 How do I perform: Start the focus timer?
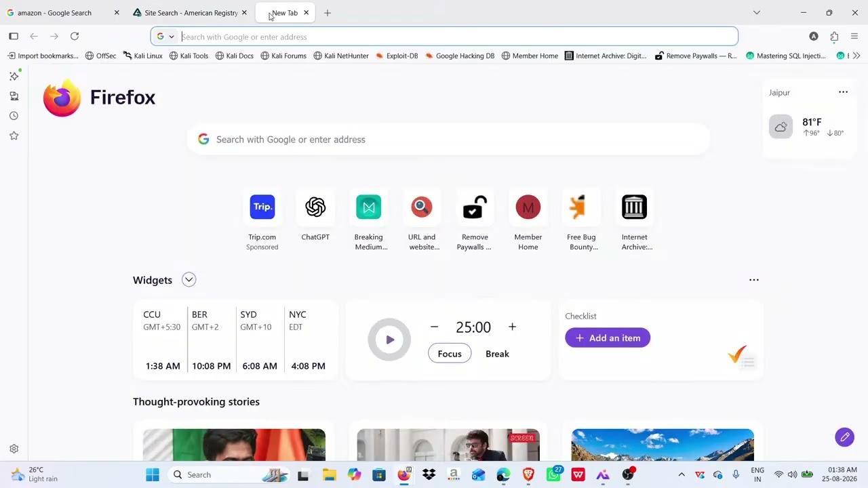389,340
